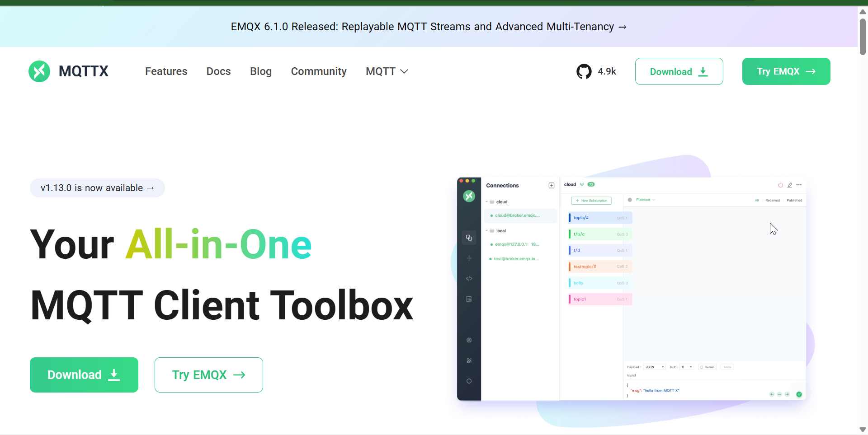Click the plus box beside the Connections heading
This screenshot has height=435, width=868.
click(552, 186)
